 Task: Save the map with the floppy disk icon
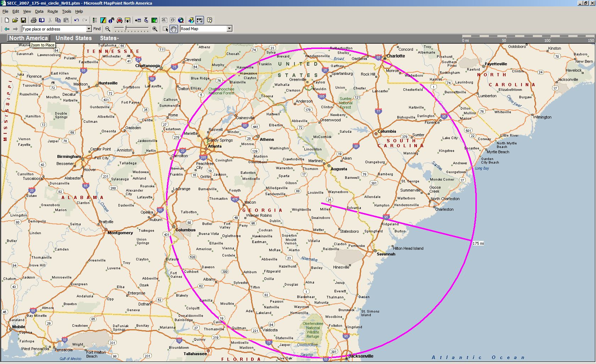point(23,20)
